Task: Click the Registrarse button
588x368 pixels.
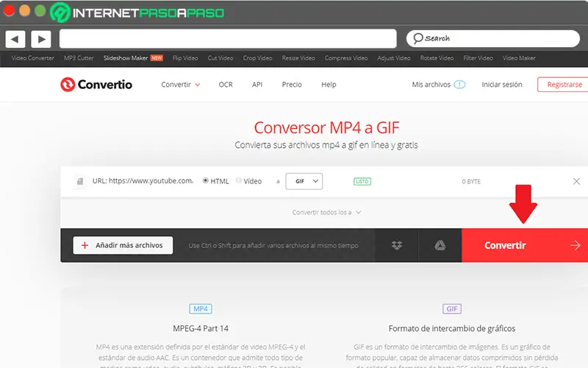Action: 564,85
